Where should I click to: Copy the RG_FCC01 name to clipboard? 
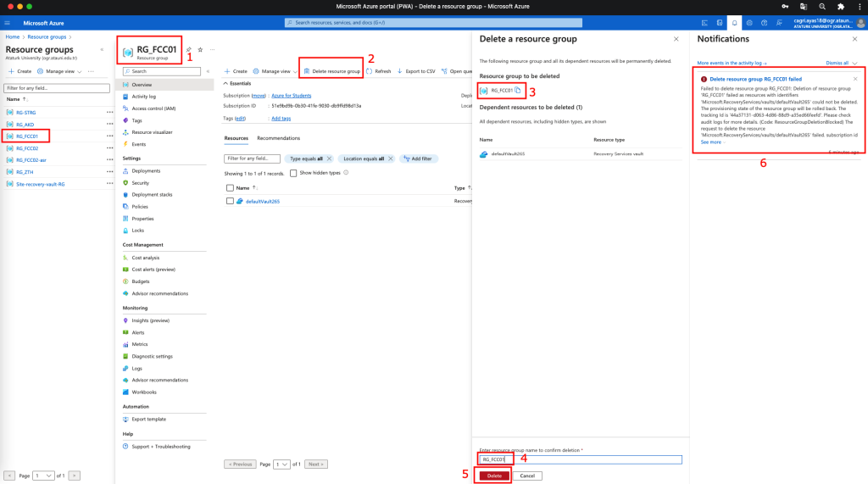[x=518, y=90]
